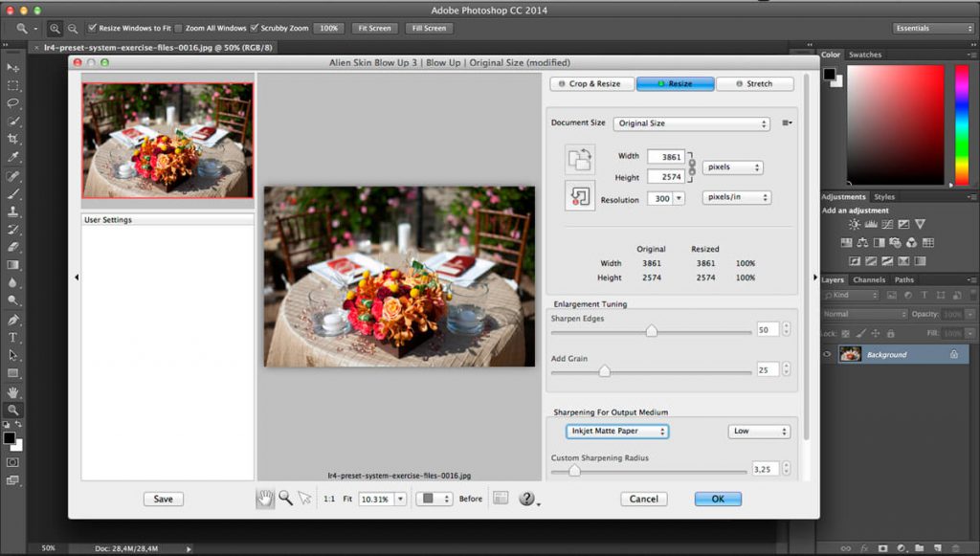Open the help menu in the Blow Up dialog

tap(525, 498)
